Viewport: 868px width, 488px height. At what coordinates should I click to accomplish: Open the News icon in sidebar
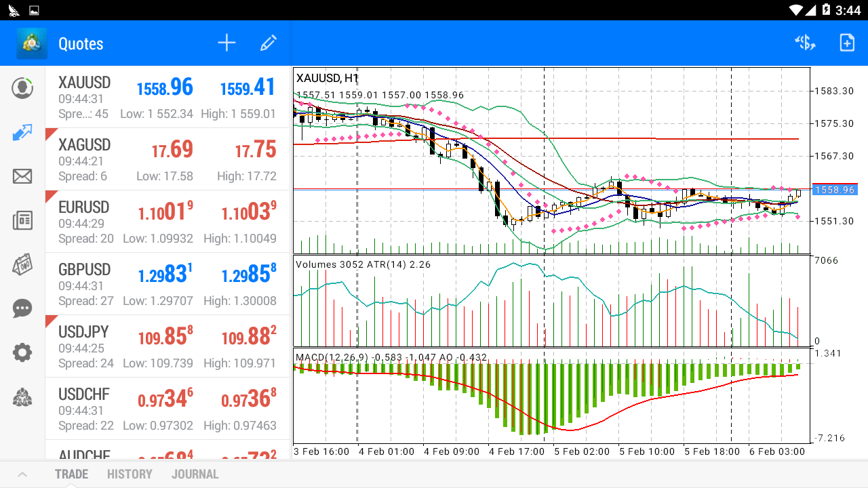click(x=22, y=221)
